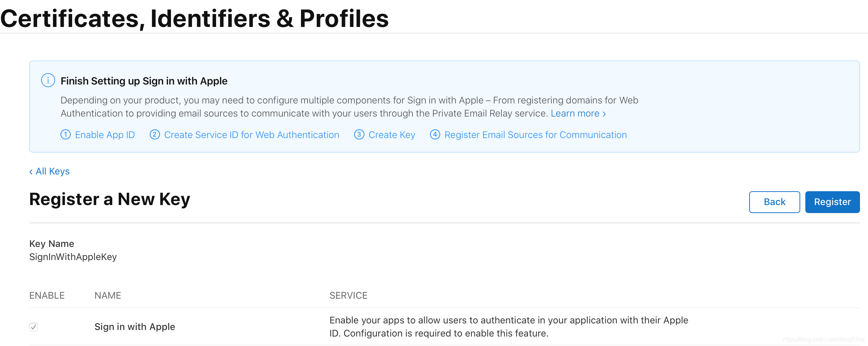Click the SignInWithAppleKey key name value

pyautogui.click(x=73, y=257)
